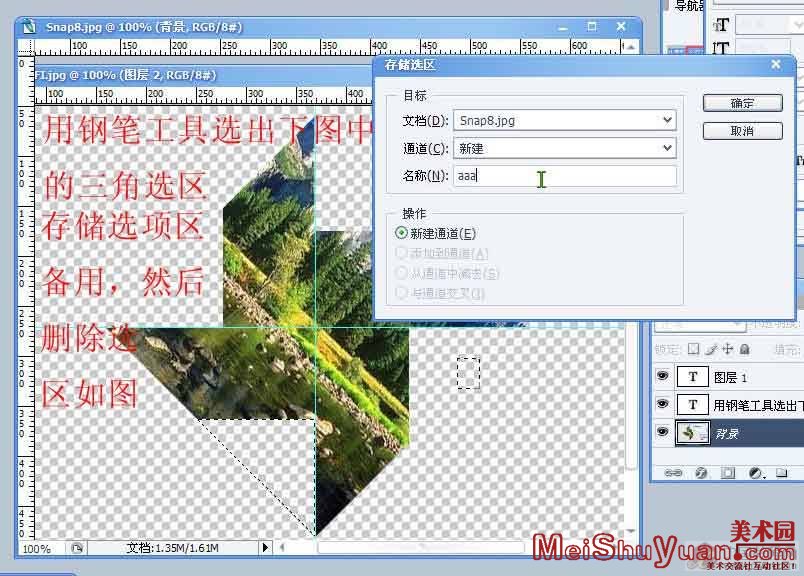The image size is (804, 576).
Task: Click the 100% zoom field in status bar
Action: (37, 549)
